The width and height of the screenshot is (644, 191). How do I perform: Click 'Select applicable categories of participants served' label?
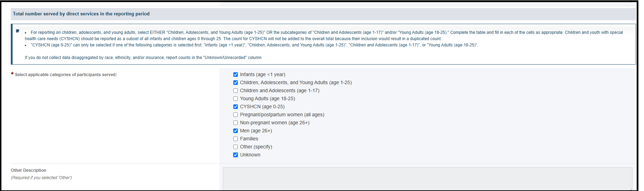(66, 75)
